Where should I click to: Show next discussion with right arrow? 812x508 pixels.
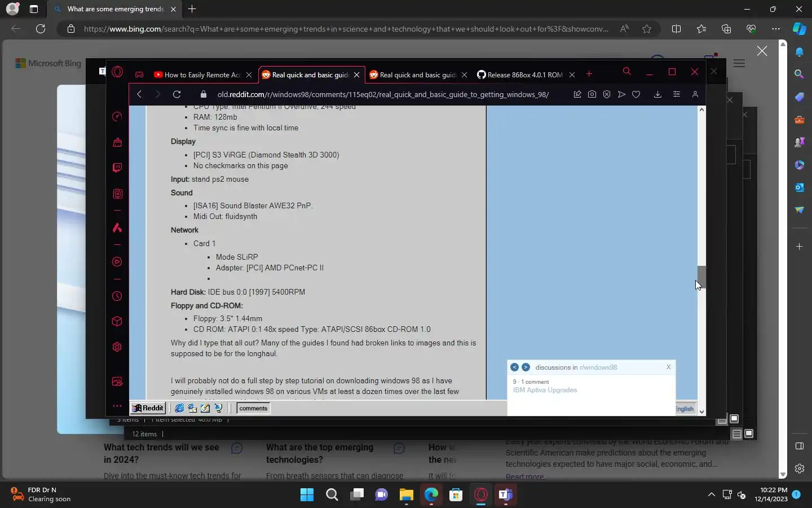click(526, 367)
